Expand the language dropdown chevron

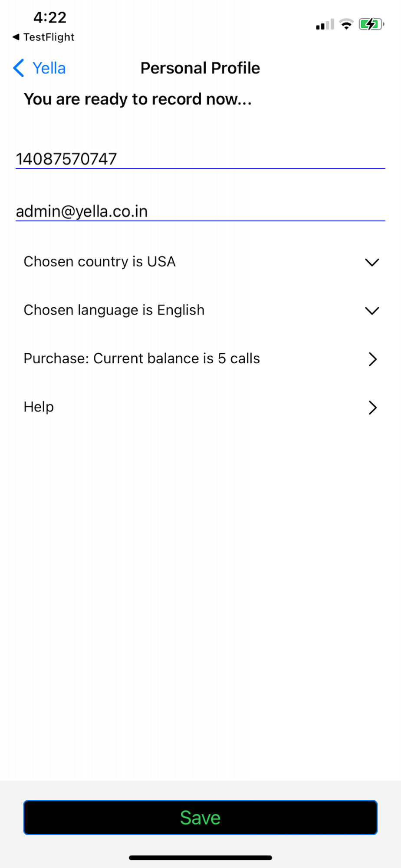pos(372,311)
